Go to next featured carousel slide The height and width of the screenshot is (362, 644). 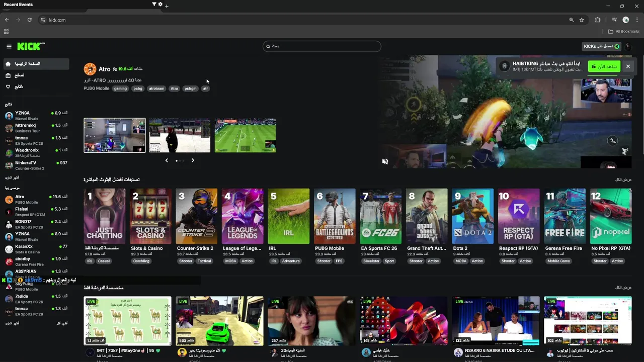point(193,160)
